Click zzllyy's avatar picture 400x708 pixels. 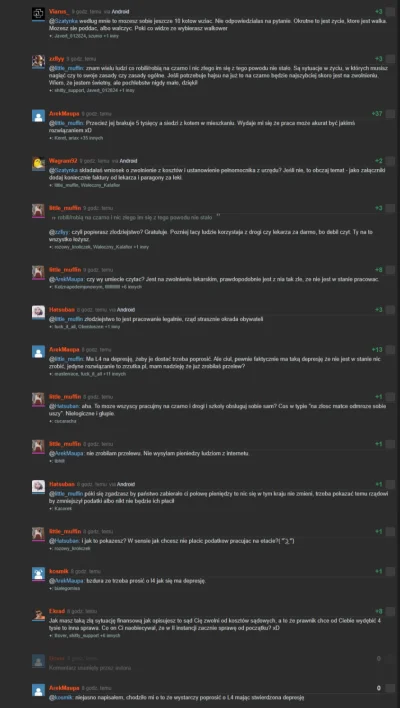point(38,61)
